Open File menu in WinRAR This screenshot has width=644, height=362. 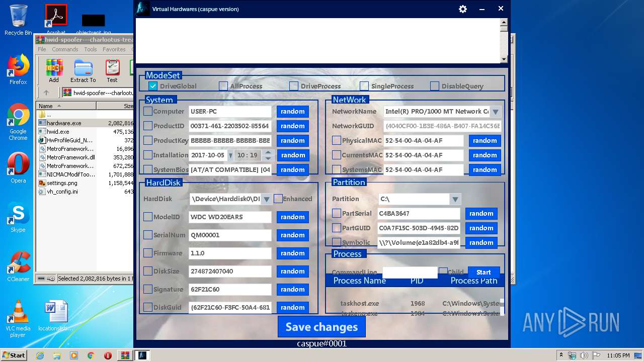click(42, 49)
